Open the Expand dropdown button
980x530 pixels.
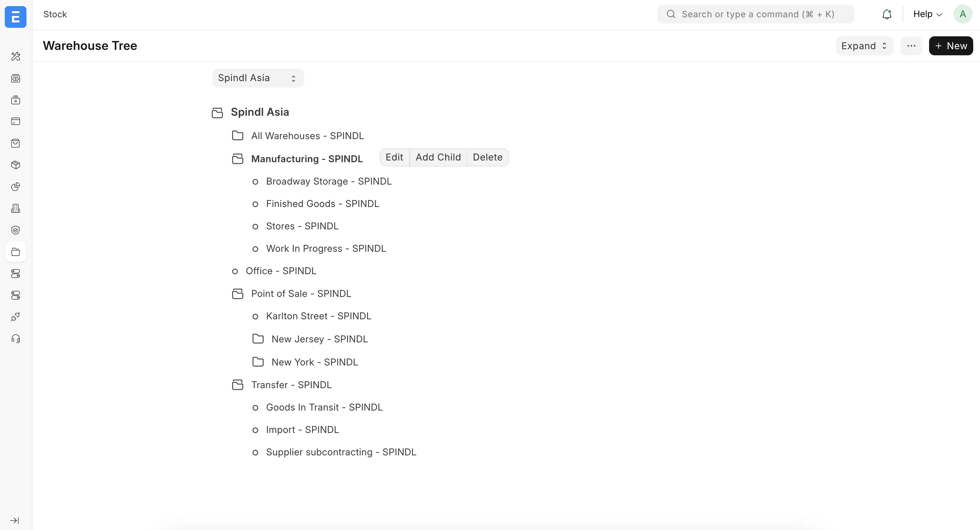864,46
